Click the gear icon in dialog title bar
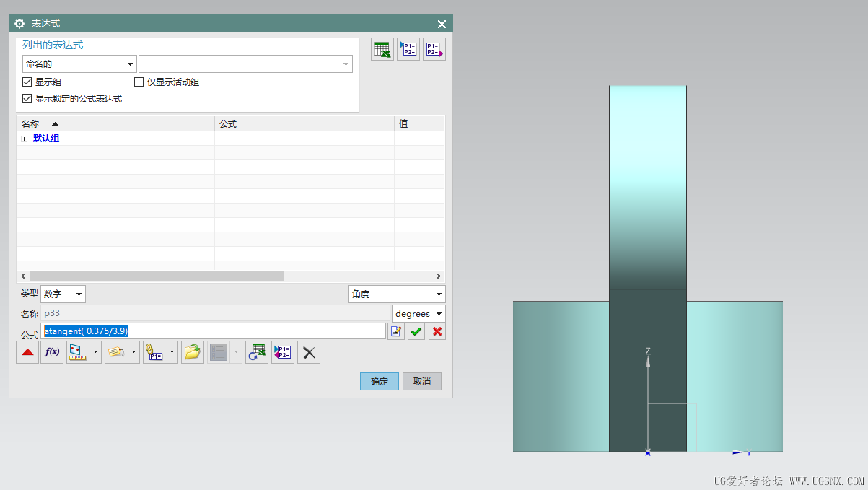Screen dimensions: 868x490 (19, 24)
